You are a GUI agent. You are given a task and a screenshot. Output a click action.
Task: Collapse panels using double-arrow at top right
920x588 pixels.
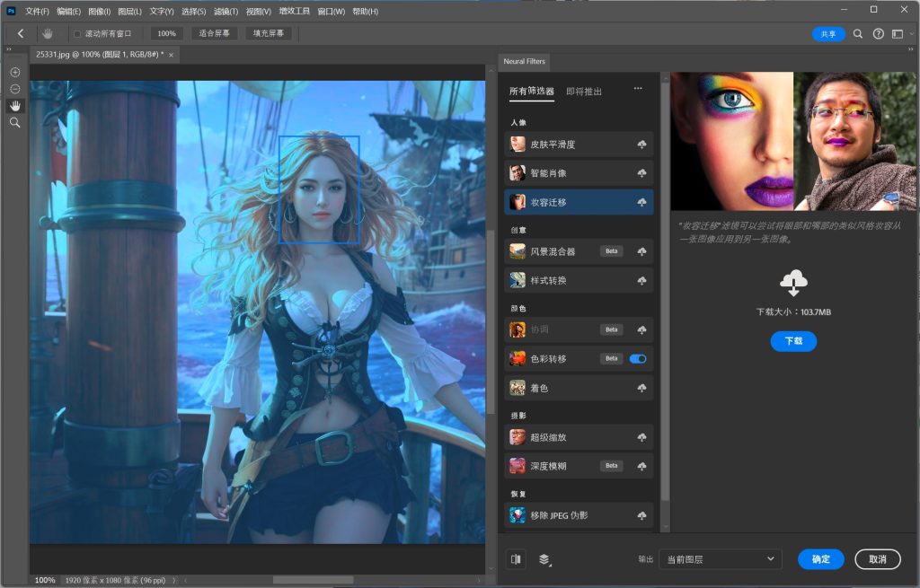(911, 49)
